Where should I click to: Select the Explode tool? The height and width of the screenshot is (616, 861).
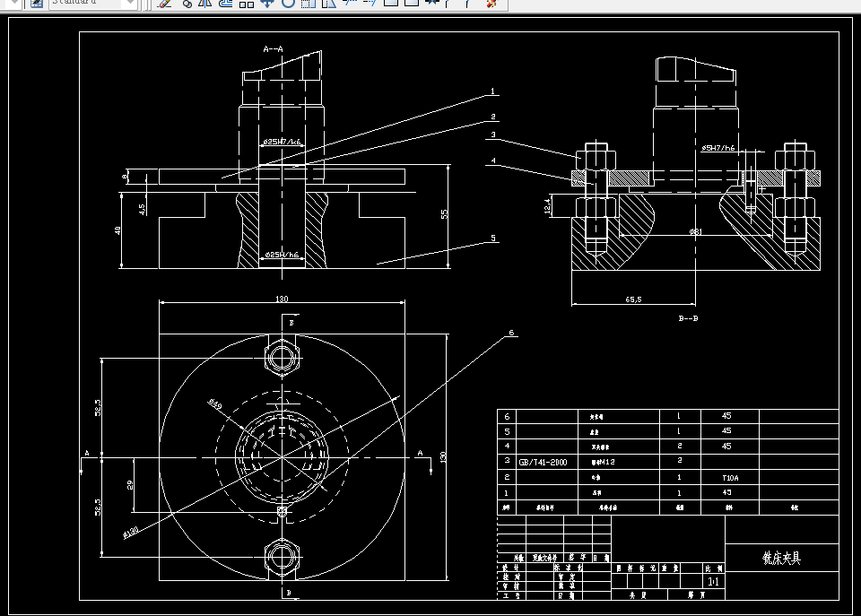pyautogui.click(x=491, y=4)
